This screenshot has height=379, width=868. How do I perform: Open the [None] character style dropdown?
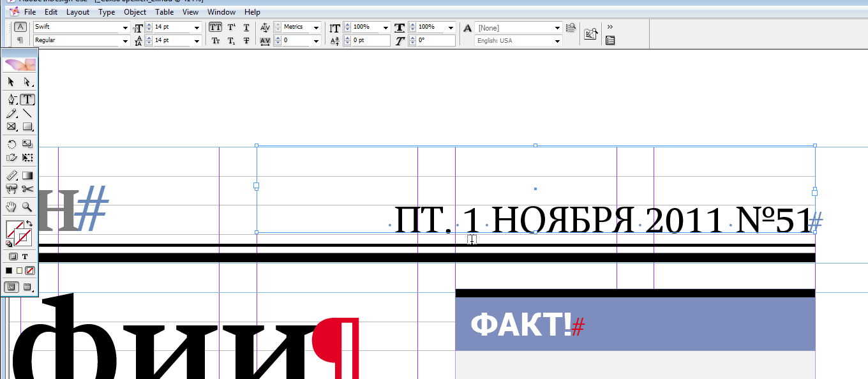558,27
